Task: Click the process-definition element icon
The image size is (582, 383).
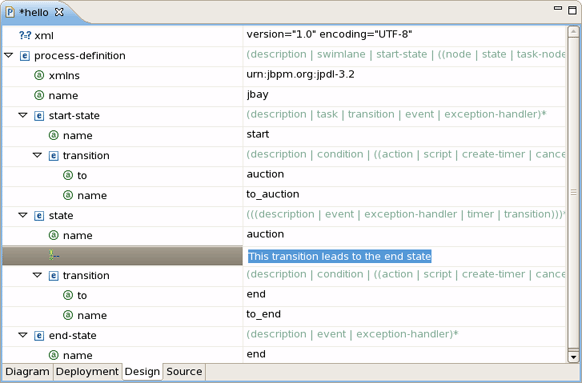Action: (x=24, y=56)
